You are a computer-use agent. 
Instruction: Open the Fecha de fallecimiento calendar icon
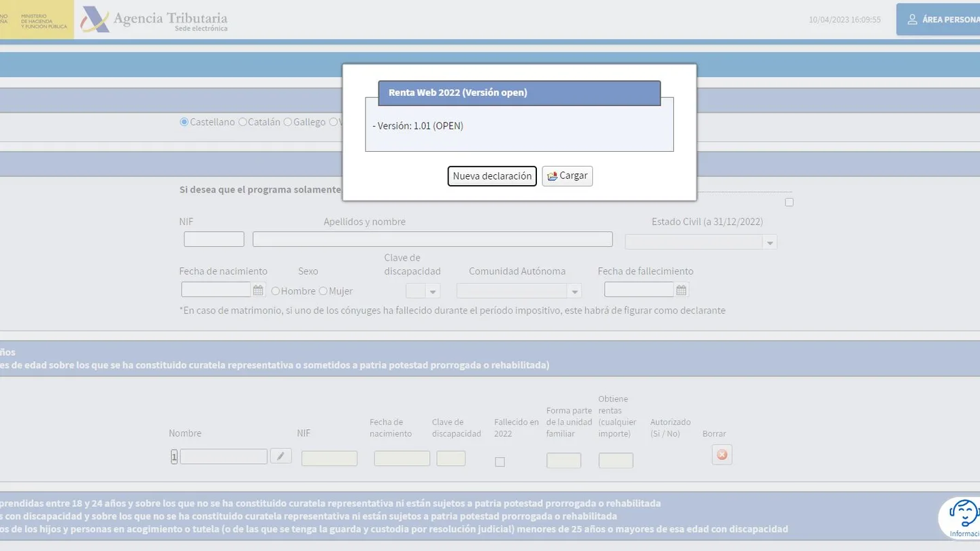tap(681, 290)
